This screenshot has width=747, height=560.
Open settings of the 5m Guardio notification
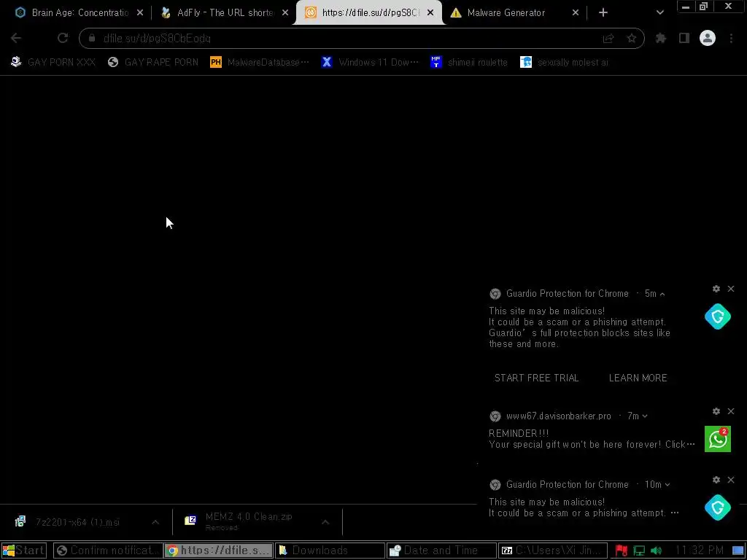point(716,289)
